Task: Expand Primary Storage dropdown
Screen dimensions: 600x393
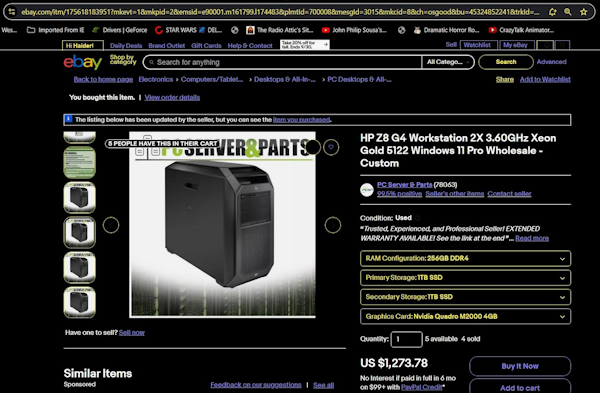Action: click(465, 278)
